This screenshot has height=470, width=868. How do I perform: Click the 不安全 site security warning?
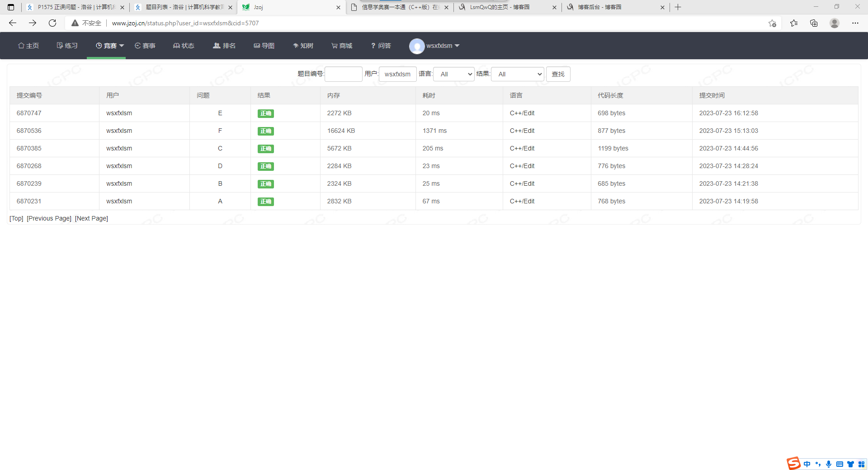pyautogui.click(x=86, y=23)
